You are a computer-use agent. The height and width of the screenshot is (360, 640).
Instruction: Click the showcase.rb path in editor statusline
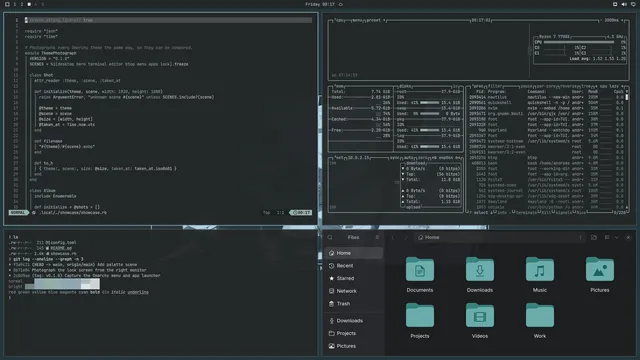click(x=73, y=213)
